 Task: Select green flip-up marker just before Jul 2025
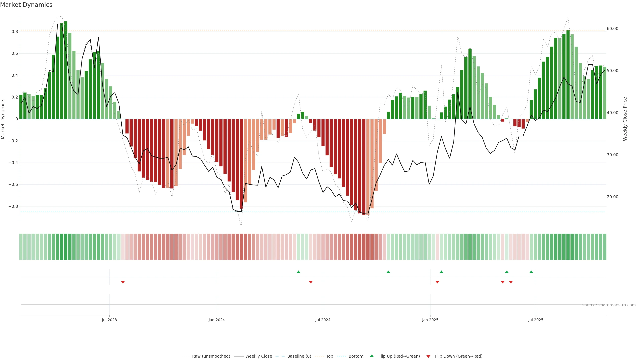tap(531, 272)
